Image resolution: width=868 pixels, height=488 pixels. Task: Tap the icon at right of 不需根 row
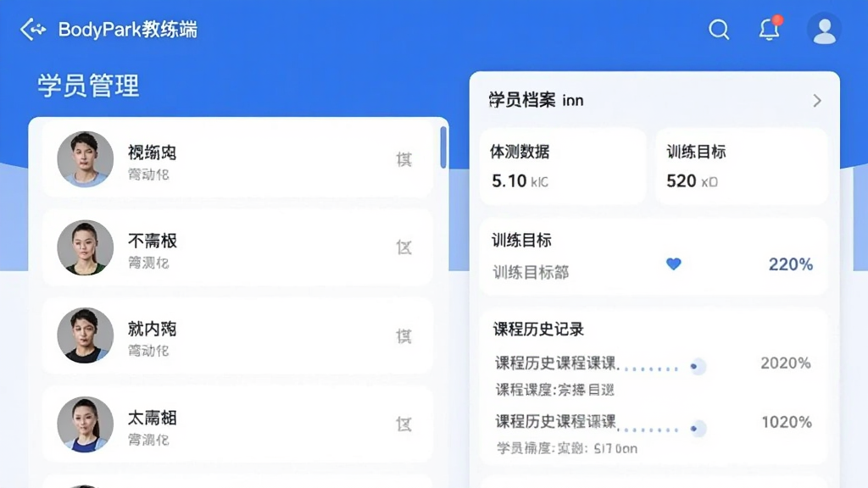404,247
